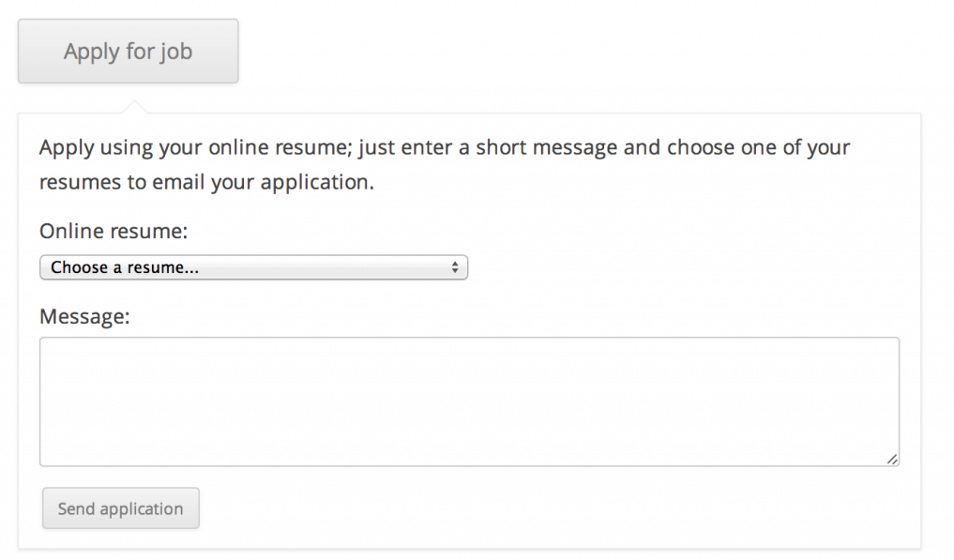Screen dimensions: 954x560
Task: Click the Apply for job button
Action: tap(128, 52)
